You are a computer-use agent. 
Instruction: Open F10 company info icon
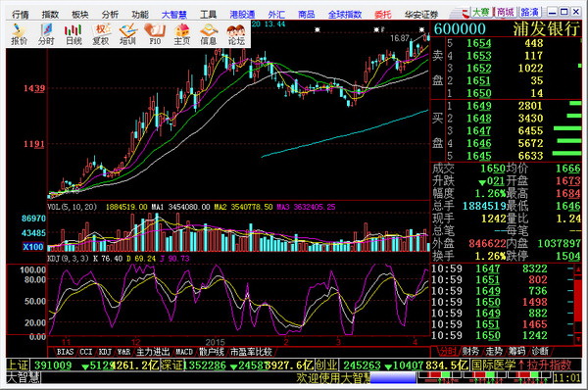[155, 34]
